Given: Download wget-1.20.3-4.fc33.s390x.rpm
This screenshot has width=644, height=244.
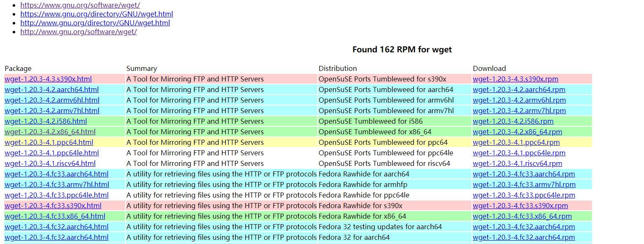Looking at the screenshot, I should point(521,206).
